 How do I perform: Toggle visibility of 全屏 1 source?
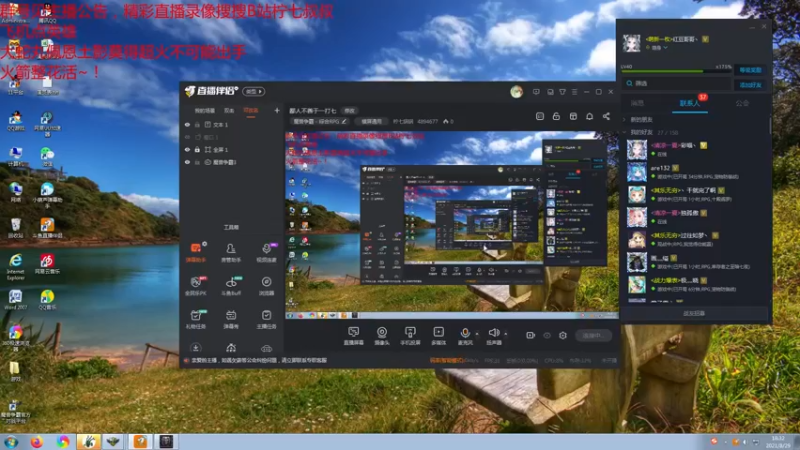click(x=187, y=149)
